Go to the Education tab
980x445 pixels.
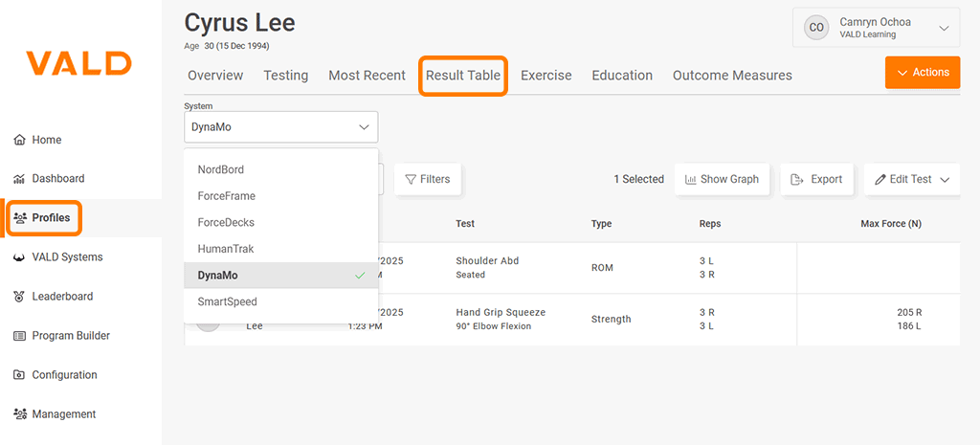click(622, 76)
